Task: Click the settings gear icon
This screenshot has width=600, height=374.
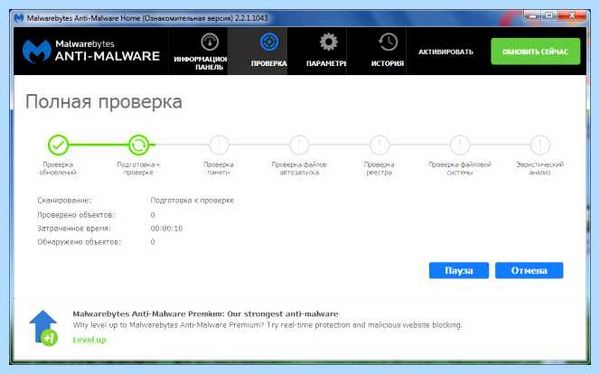Action: [328, 42]
